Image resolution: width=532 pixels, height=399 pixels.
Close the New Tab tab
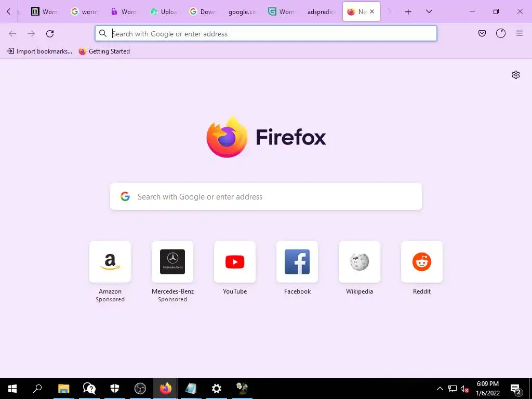[372, 11]
